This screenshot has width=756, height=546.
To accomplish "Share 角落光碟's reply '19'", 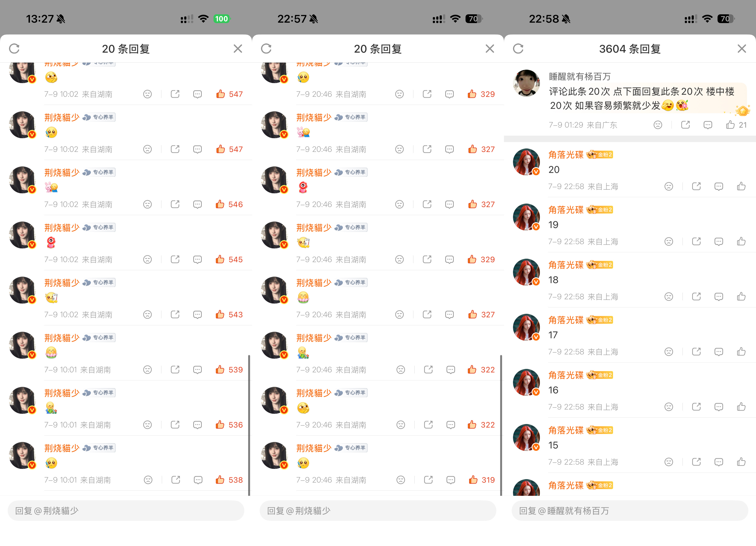I will [696, 241].
